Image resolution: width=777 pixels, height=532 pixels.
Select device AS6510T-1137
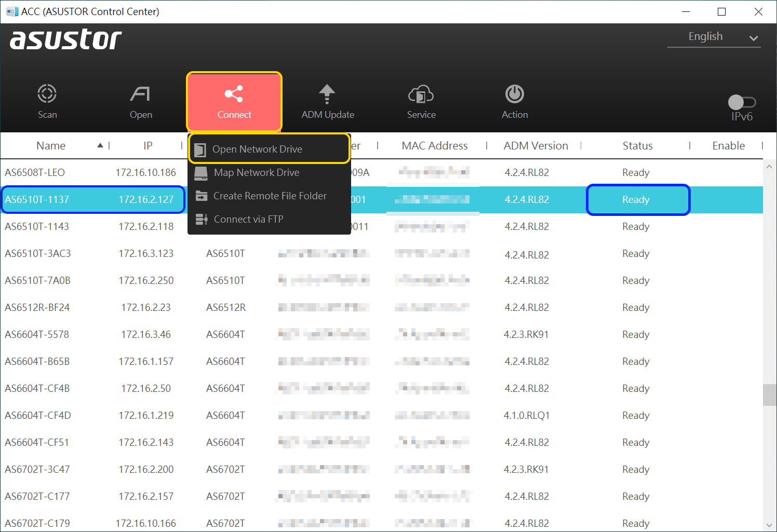[37, 199]
